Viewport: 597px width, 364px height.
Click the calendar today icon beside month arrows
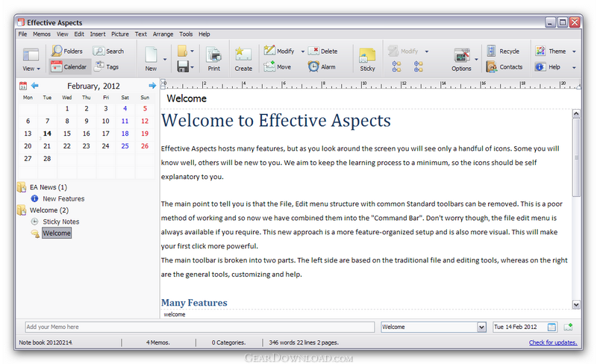coord(23,86)
